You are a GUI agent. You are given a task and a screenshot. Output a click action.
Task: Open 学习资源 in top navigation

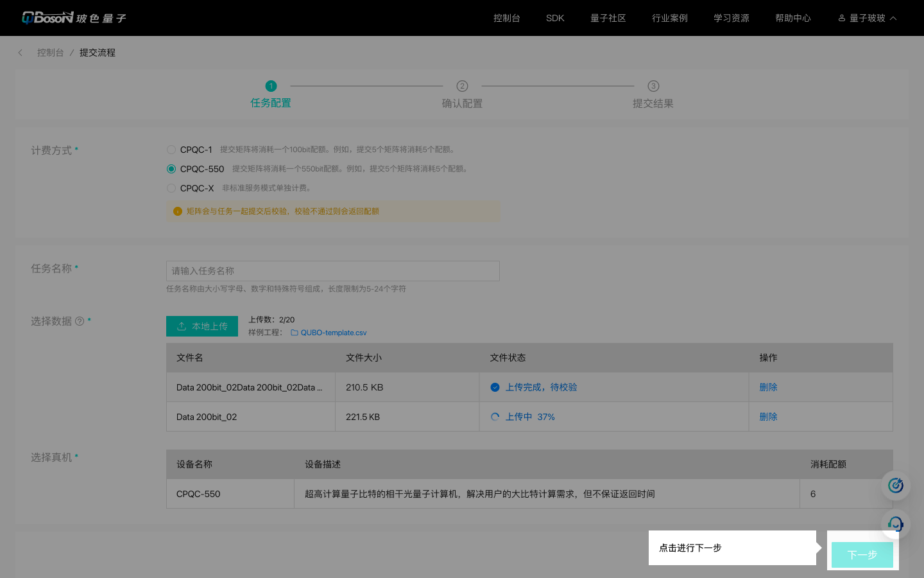(x=731, y=18)
